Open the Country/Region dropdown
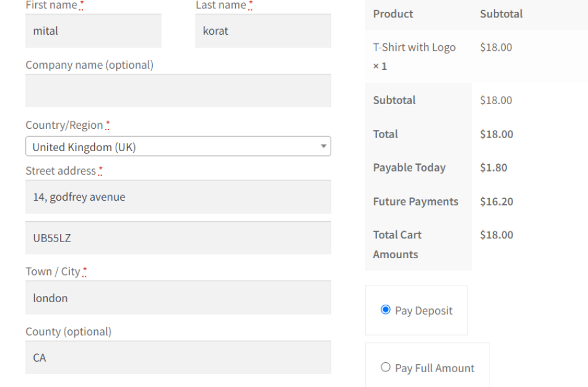Viewport: 588px width, 387px height. coord(178,146)
